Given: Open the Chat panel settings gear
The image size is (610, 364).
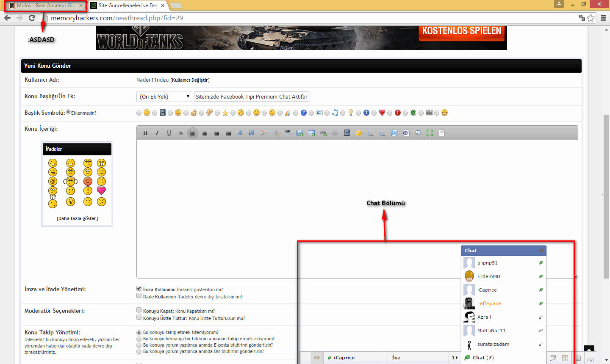Looking at the screenshot, I should tap(541, 251).
